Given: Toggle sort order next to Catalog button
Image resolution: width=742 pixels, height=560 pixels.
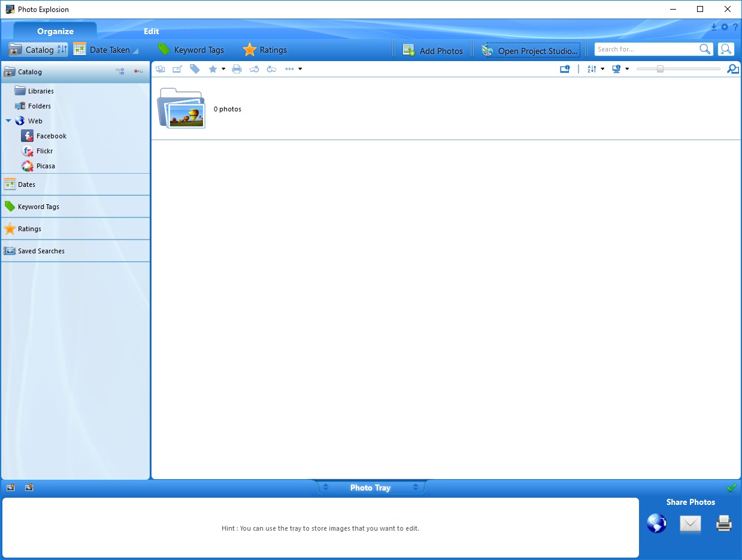Looking at the screenshot, I should (62, 50).
